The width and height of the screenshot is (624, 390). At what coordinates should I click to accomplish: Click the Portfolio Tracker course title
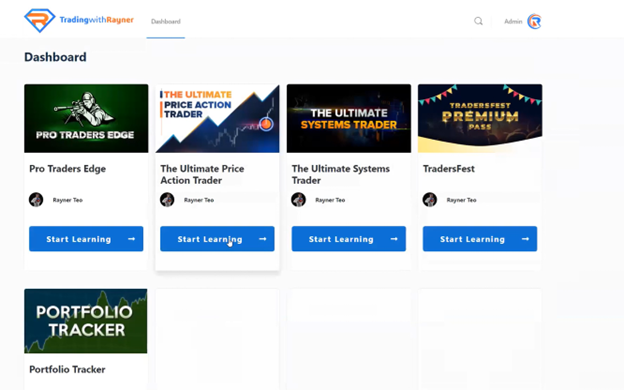[67, 369]
